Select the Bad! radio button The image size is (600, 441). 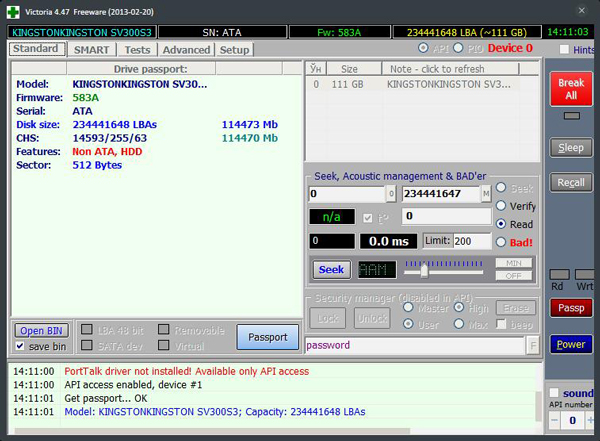pyautogui.click(x=501, y=242)
